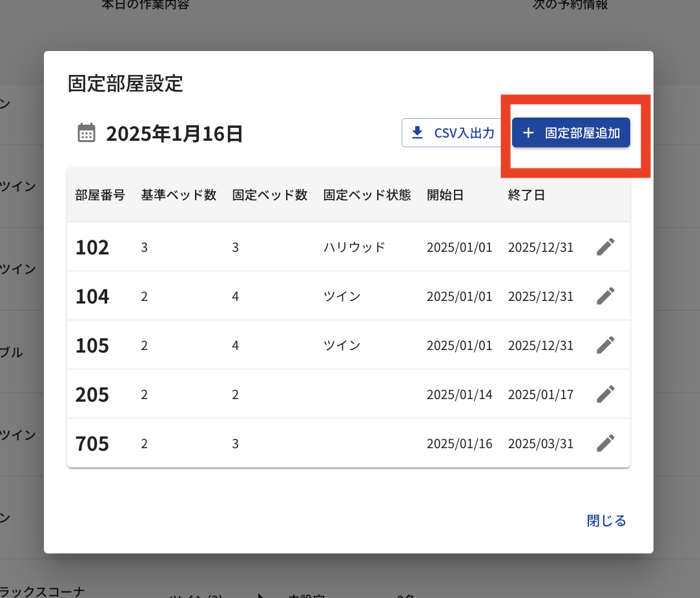Select room number 102 in the table
700x598 pixels.
(x=92, y=247)
